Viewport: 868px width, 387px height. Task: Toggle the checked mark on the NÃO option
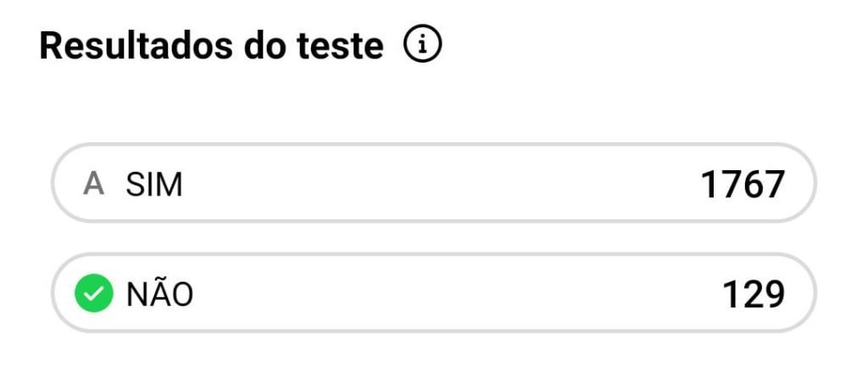93,294
